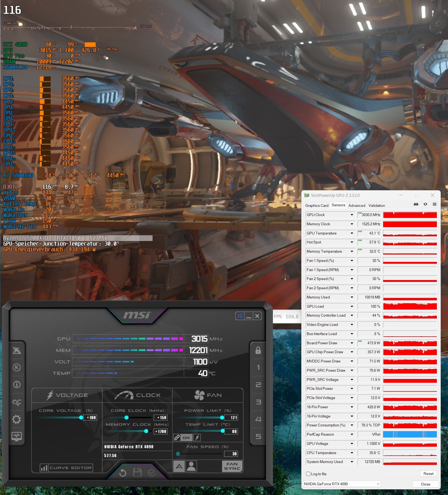Viewport: 448px width, 495px height.
Task: Select Afterburner profile slot 4
Action: point(258,419)
